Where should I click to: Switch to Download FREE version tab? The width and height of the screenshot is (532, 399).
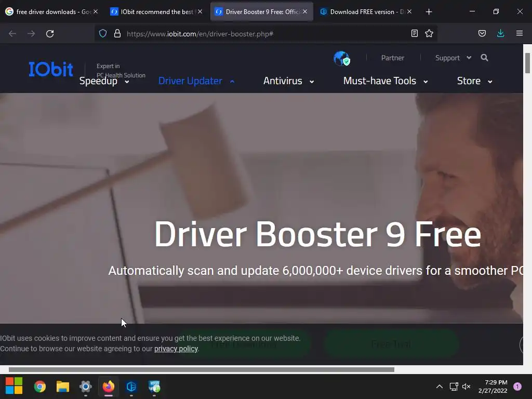(x=366, y=11)
